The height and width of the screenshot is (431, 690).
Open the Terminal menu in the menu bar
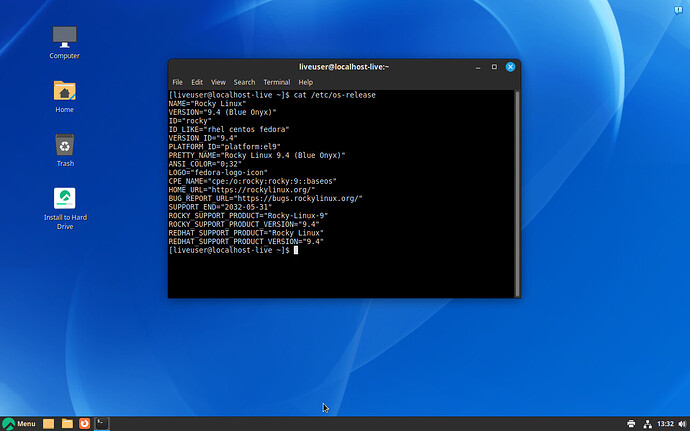pos(276,82)
